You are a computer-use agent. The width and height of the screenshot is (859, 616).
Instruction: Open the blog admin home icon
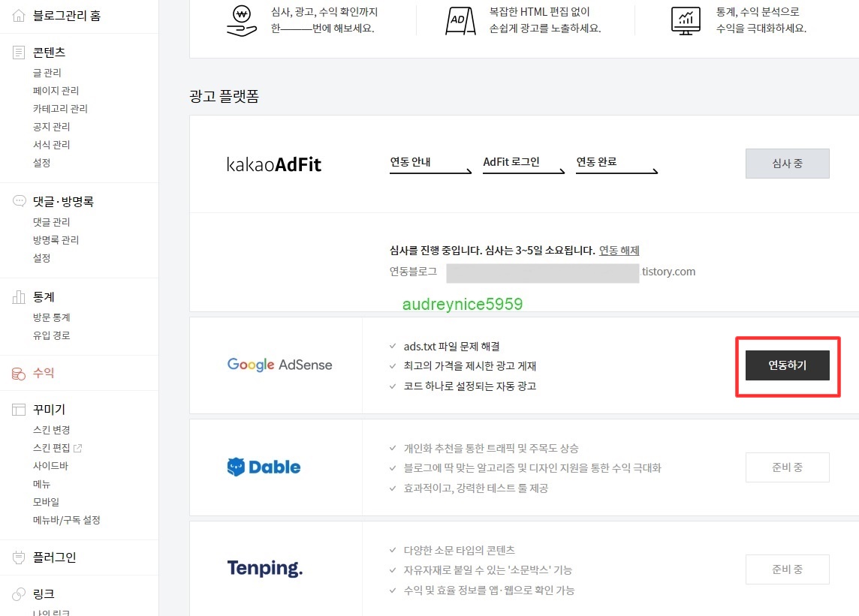(x=19, y=15)
